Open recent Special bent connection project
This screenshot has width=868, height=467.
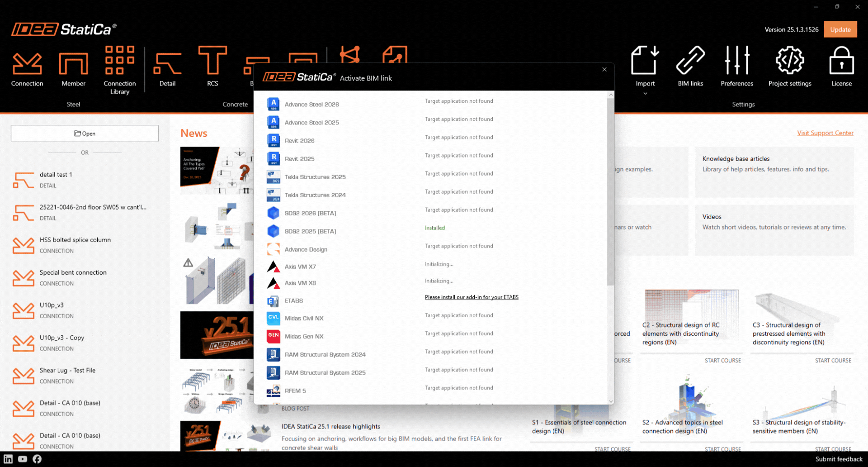[85, 277]
